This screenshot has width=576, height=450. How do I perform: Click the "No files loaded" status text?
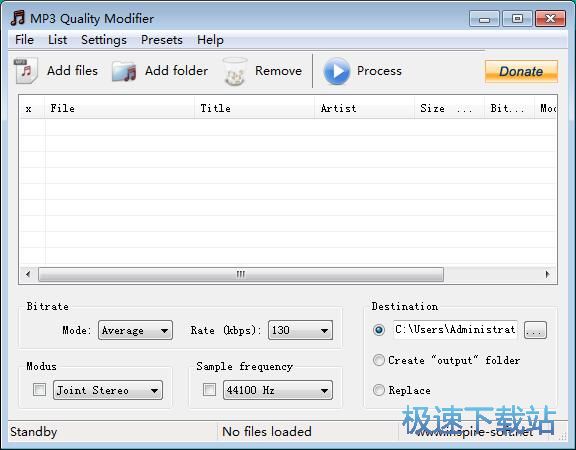267,432
